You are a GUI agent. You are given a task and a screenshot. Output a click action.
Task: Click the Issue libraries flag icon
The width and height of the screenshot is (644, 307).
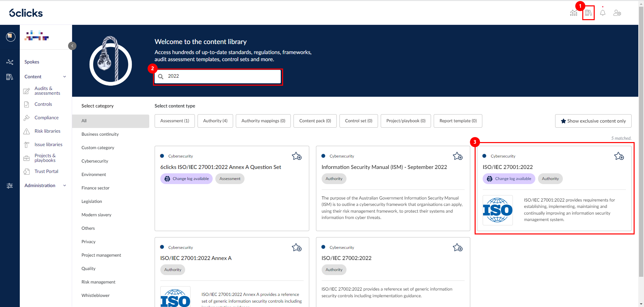(x=26, y=145)
